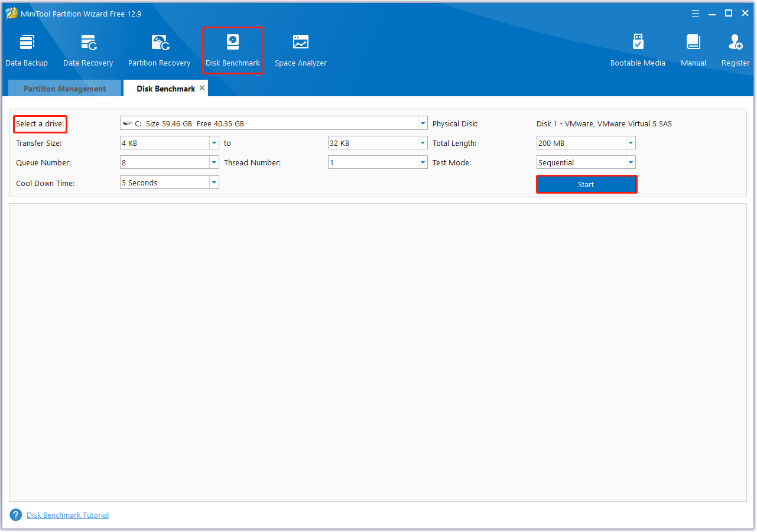This screenshot has width=757, height=532.
Task: Select the Disk Benchmark tab
Action: (165, 89)
